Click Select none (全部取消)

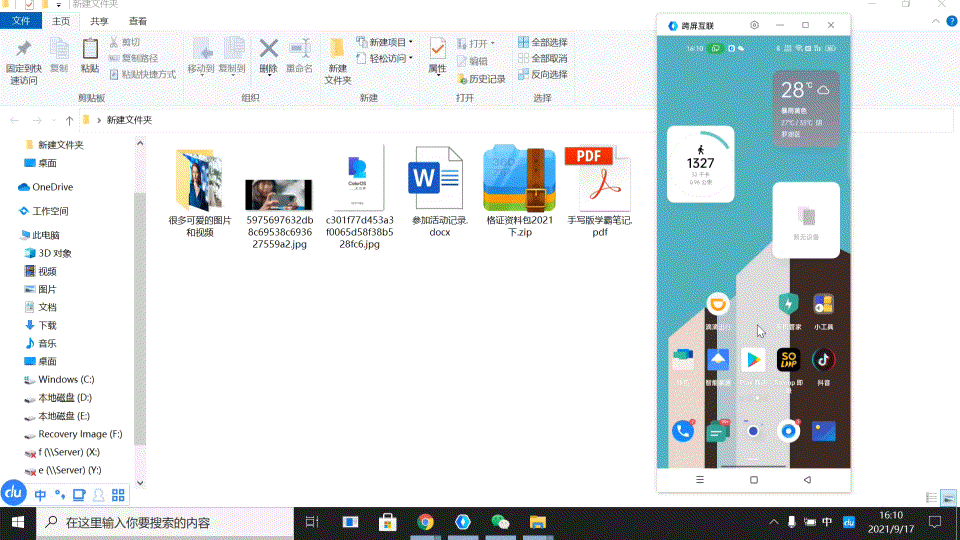click(x=542, y=58)
